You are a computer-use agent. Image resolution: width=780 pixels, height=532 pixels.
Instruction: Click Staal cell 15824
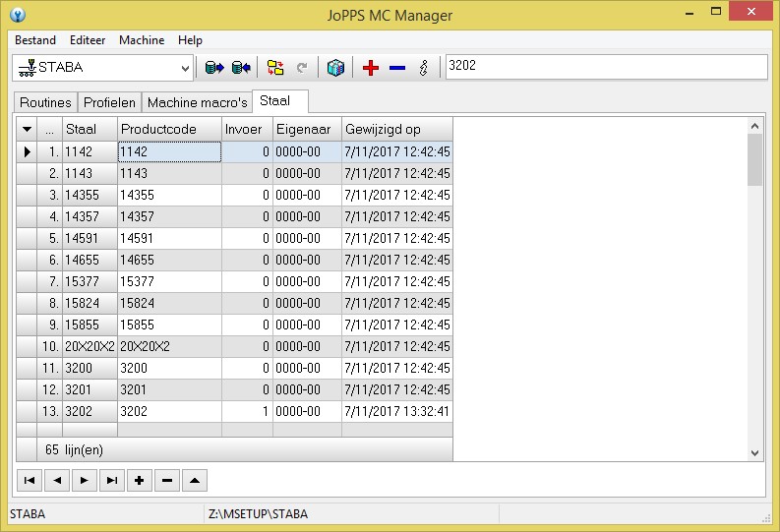[x=90, y=303]
